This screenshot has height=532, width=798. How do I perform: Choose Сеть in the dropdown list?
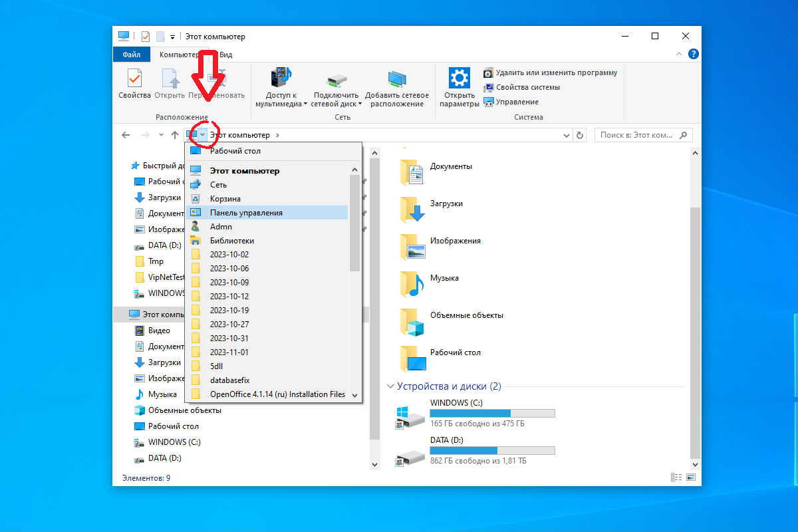tap(268, 185)
